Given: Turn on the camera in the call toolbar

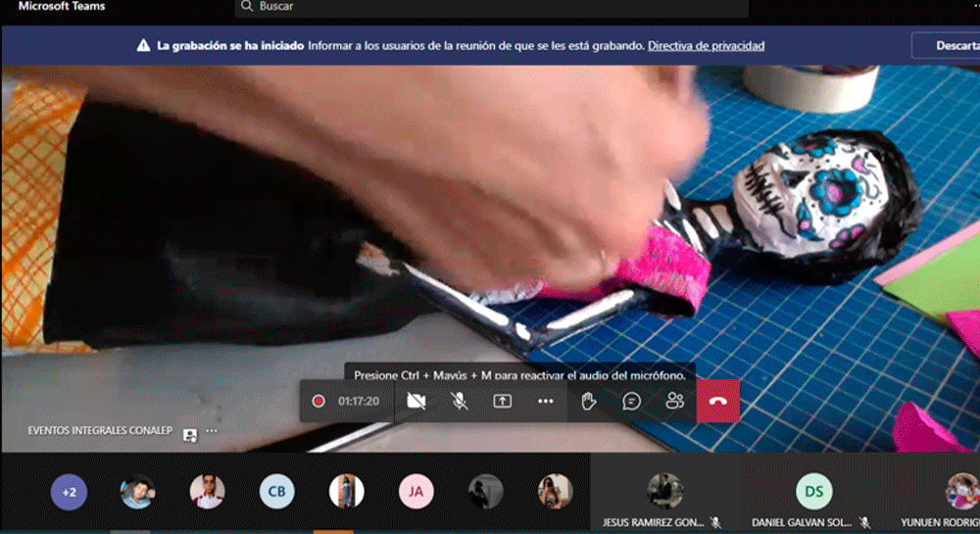Looking at the screenshot, I should [x=416, y=401].
